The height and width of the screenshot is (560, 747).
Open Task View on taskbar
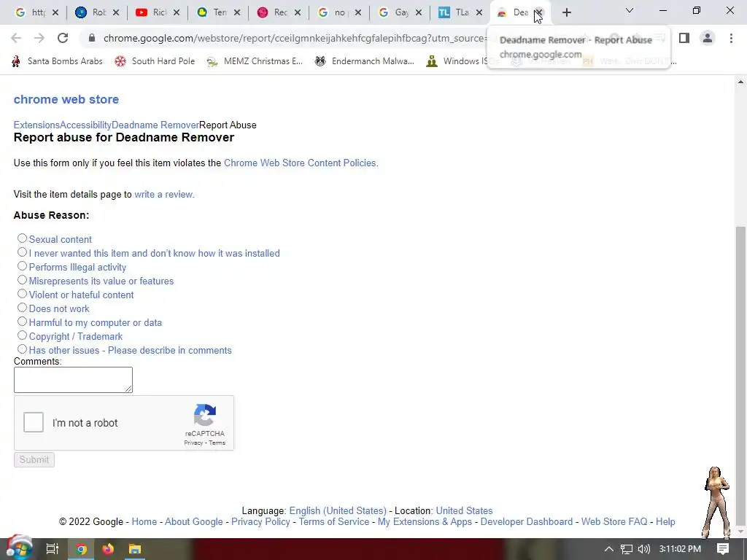[52, 549]
